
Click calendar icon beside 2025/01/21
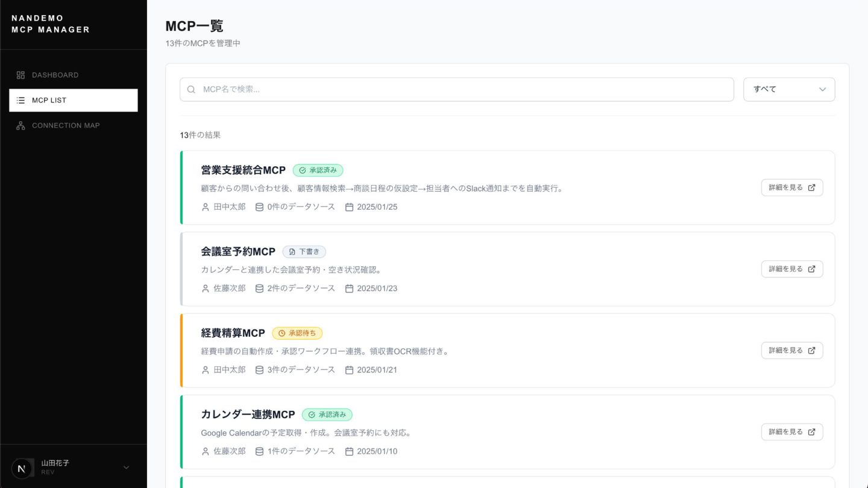coord(349,369)
